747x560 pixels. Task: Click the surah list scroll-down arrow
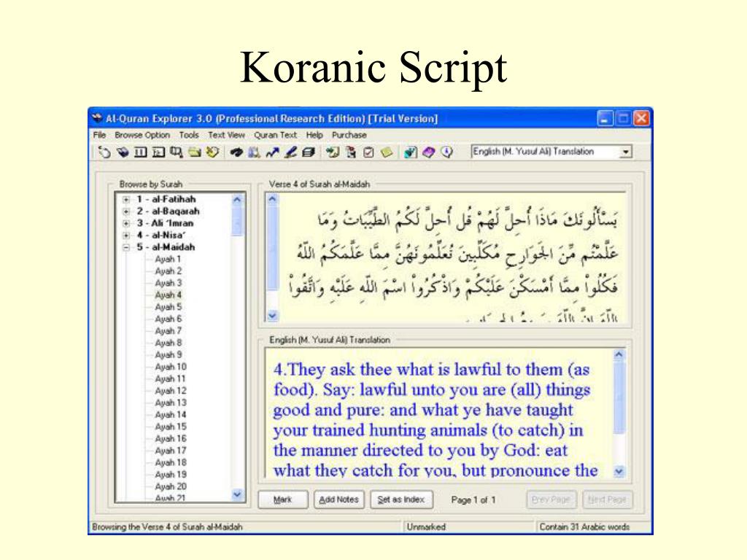tap(237, 495)
